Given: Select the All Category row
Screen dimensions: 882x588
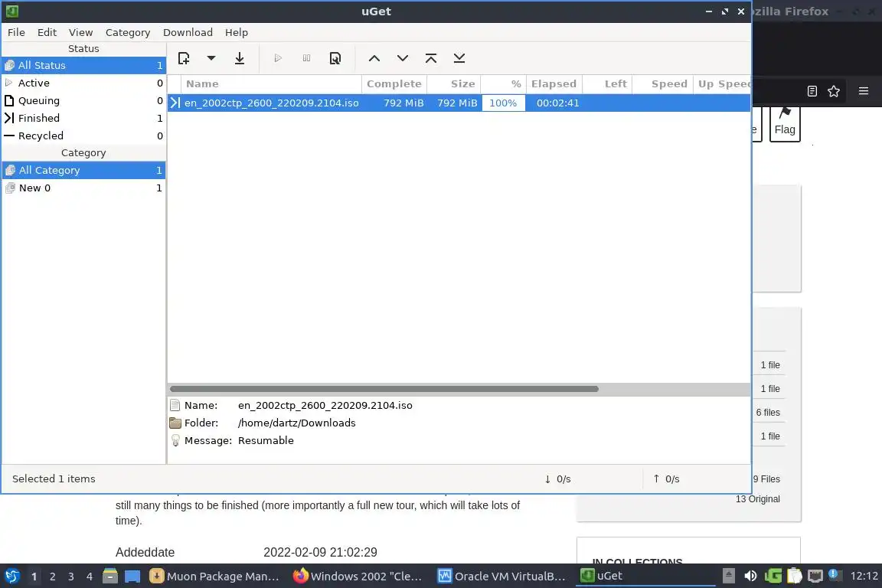Looking at the screenshot, I should pyautogui.click(x=83, y=170).
